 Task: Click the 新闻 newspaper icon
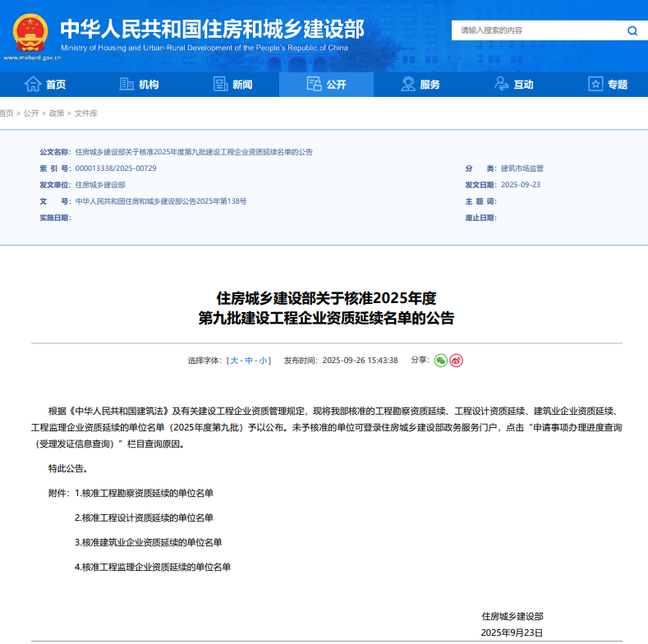[x=220, y=85]
